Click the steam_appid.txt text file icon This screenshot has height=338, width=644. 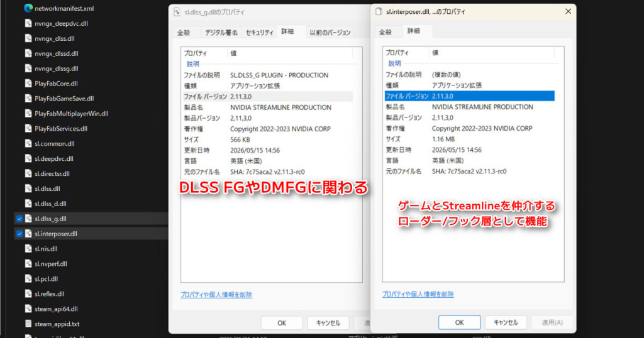click(x=28, y=324)
